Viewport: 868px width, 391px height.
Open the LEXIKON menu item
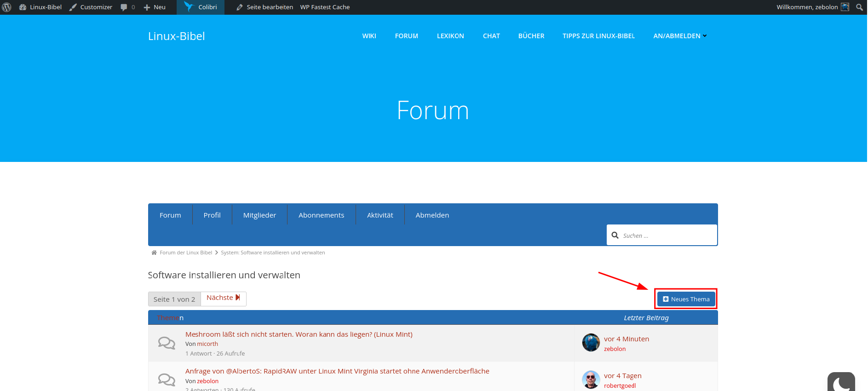tap(450, 36)
